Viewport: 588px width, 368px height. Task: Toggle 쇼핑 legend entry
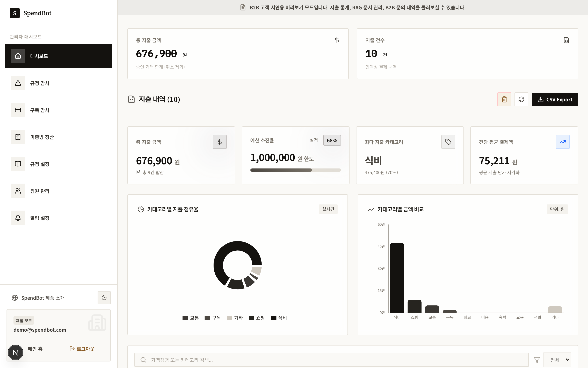point(257,318)
